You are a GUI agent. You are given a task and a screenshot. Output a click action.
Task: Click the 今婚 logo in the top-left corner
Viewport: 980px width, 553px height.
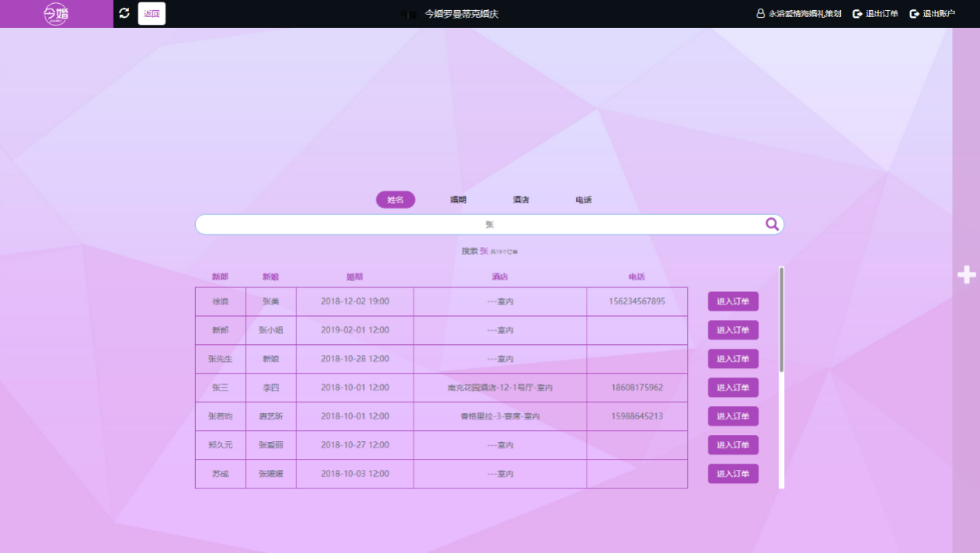[x=56, y=14]
